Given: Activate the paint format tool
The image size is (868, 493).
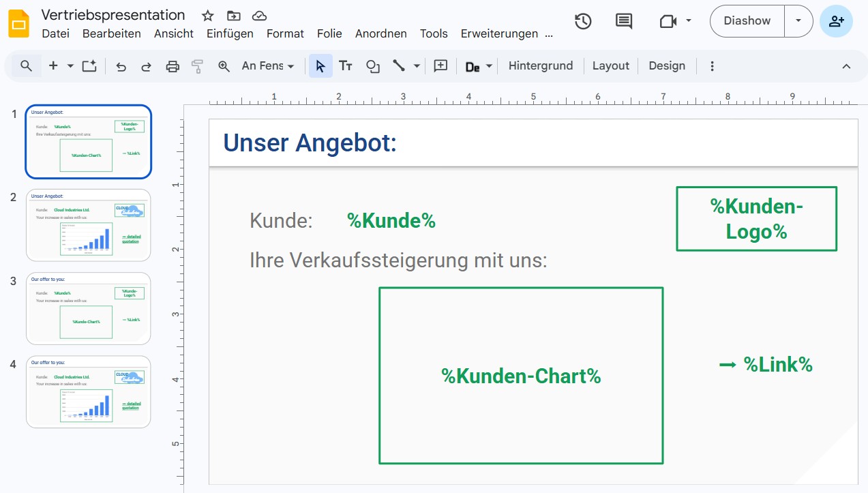Looking at the screenshot, I should (198, 65).
